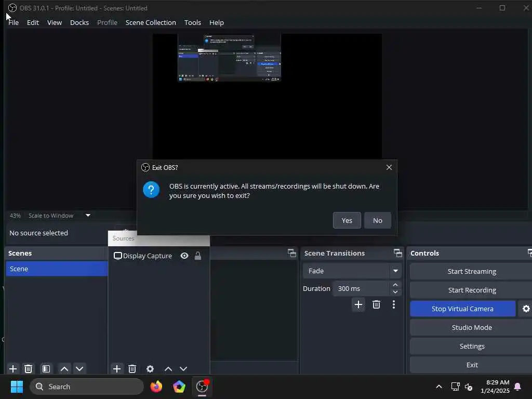Confirm exit by clicking Yes

click(347, 220)
